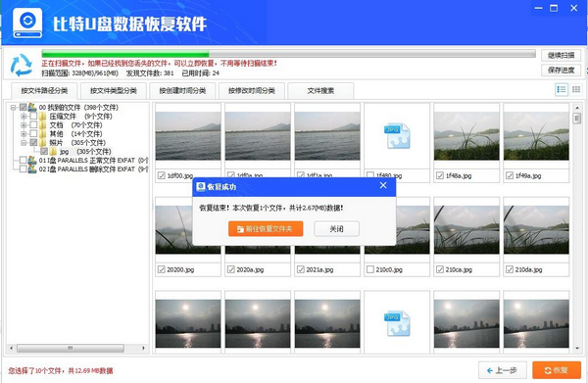Click drive icon of 01 正常文件 EXFAT
This screenshot has height=383, width=588.
click(32, 161)
